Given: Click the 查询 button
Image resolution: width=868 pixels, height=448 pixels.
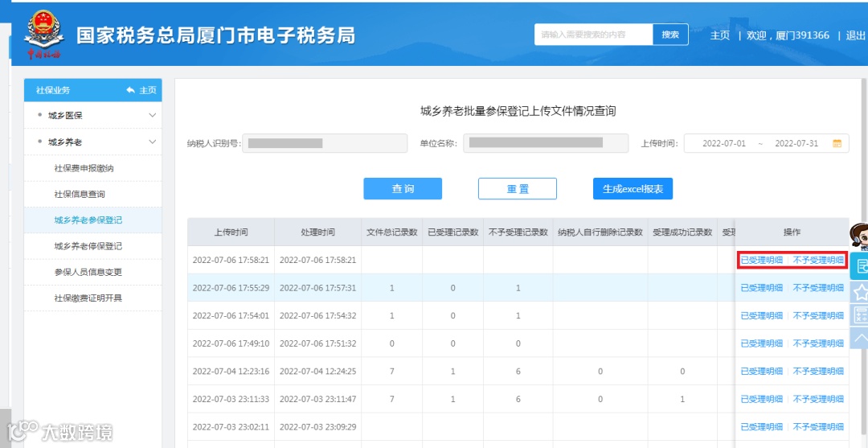Looking at the screenshot, I should point(403,189).
